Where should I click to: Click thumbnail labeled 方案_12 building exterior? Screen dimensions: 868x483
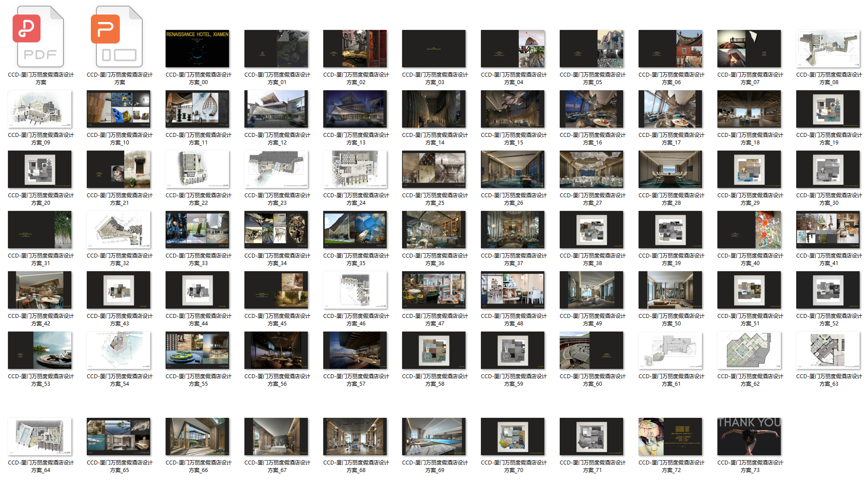tap(276, 109)
